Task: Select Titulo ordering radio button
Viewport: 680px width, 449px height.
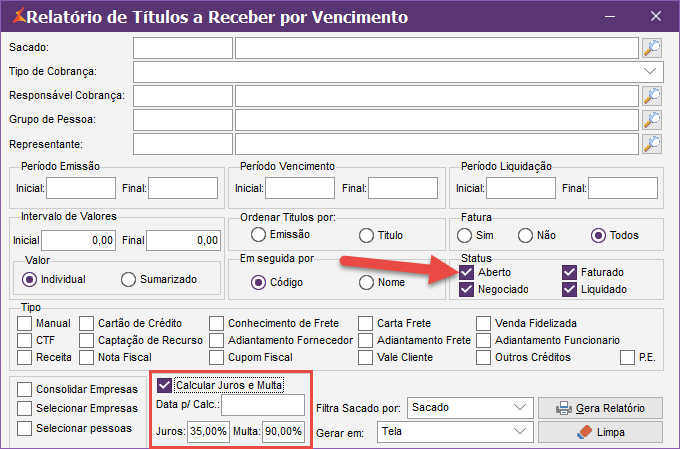Action: (366, 236)
